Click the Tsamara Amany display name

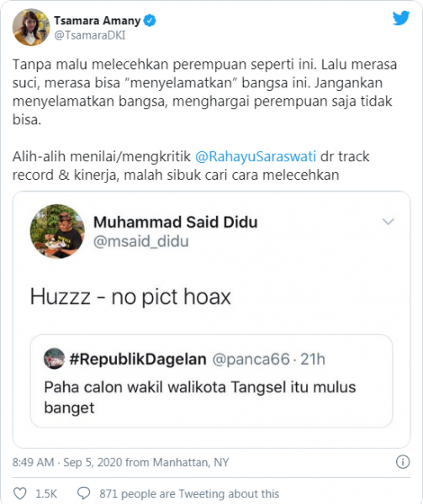click(98, 20)
